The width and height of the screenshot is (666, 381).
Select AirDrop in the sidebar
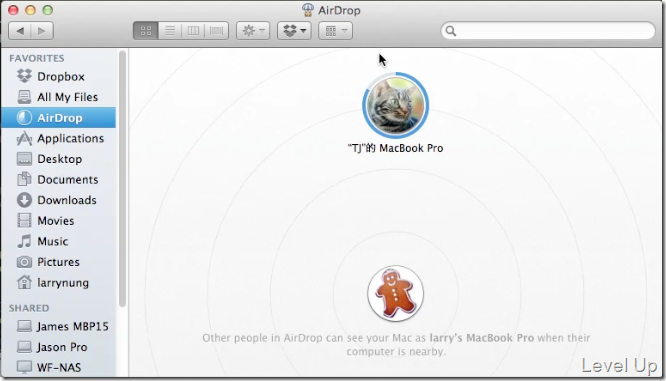(x=58, y=118)
